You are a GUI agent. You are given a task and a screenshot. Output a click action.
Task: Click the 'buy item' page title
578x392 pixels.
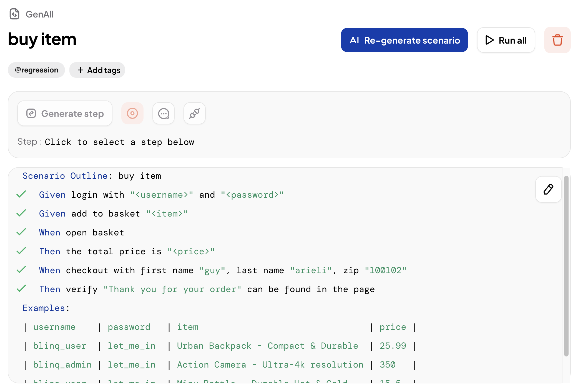(x=42, y=39)
